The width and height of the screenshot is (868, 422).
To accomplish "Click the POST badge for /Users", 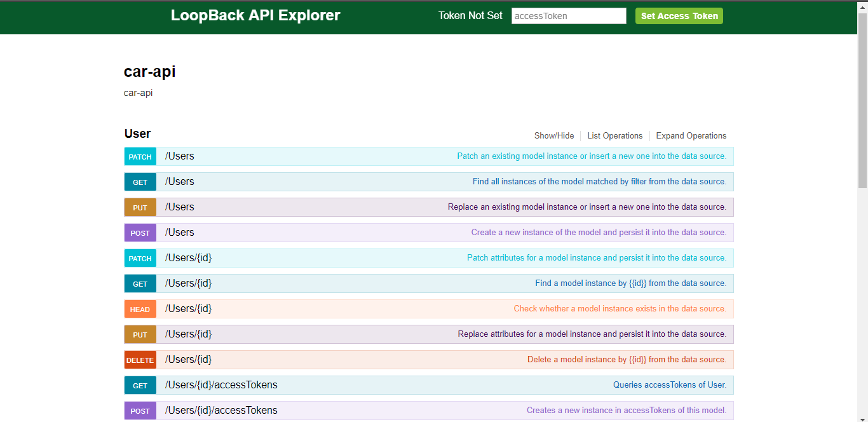I will pos(140,233).
